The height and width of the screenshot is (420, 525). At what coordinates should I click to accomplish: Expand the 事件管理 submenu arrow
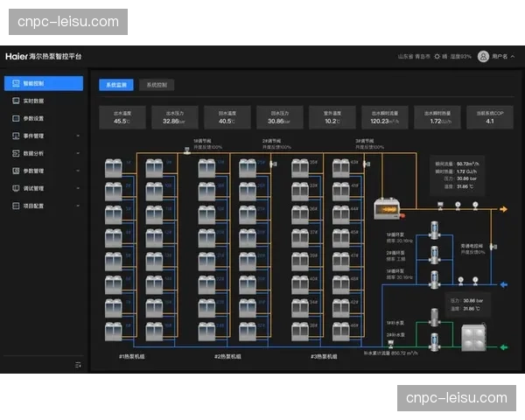pyautogui.click(x=78, y=136)
